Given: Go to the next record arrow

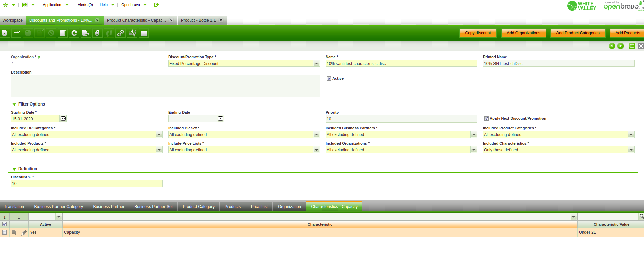Looking at the screenshot, I should pyautogui.click(x=621, y=46).
